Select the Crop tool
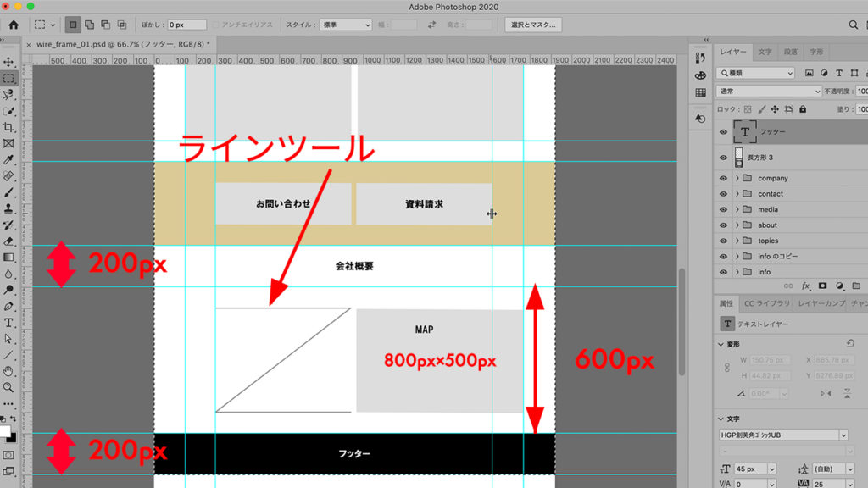The image size is (868, 488). point(8,127)
